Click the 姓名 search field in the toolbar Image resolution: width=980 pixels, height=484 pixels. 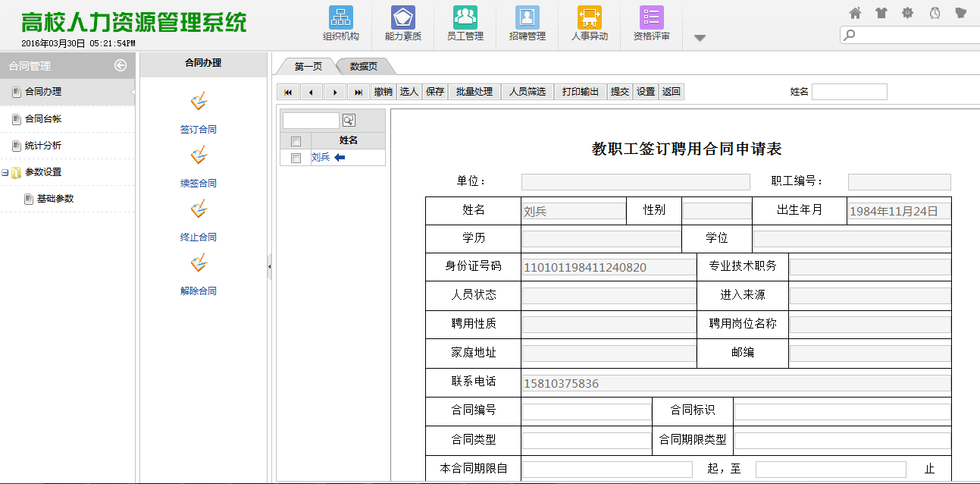850,92
